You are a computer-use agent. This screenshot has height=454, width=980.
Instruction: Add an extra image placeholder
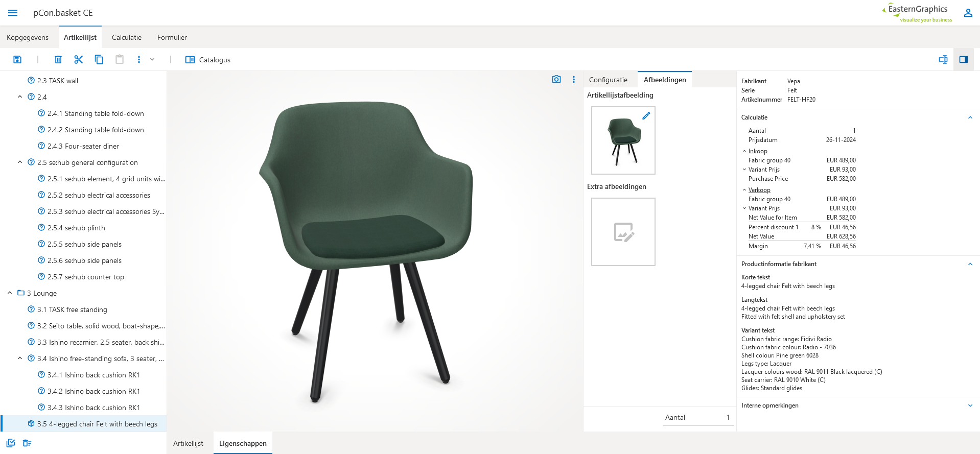click(x=623, y=232)
